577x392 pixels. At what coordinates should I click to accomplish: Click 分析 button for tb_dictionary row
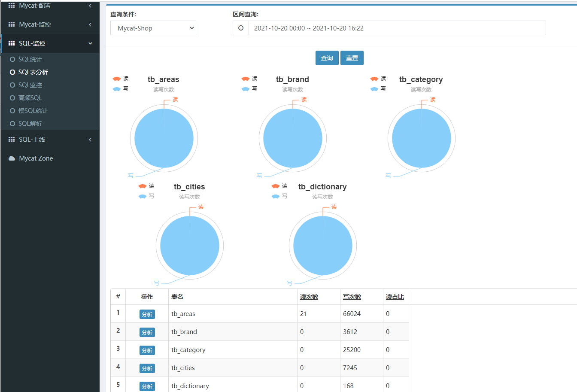point(147,386)
